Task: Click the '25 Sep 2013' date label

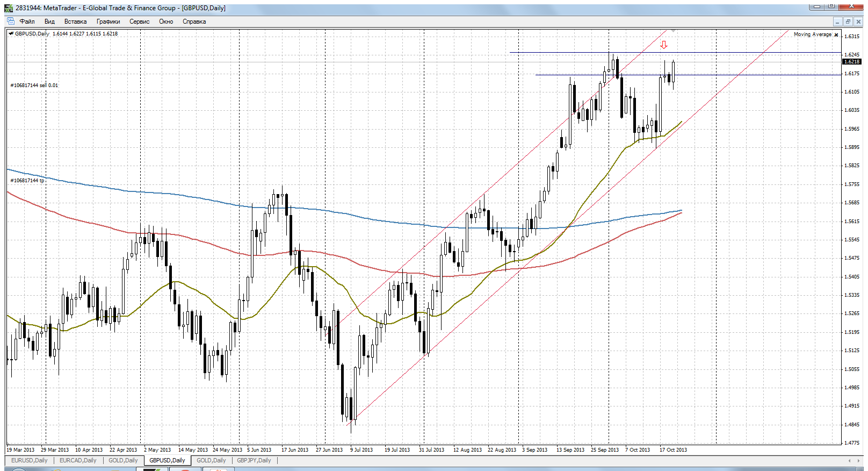Action: click(605, 450)
